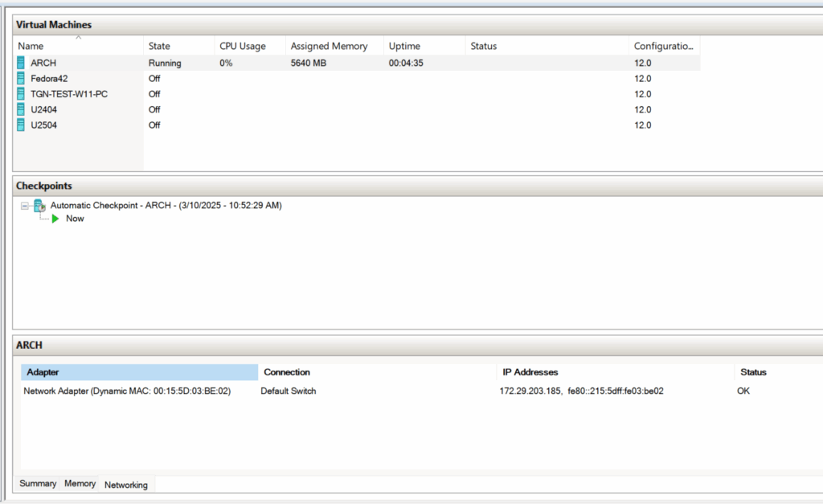The height and width of the screenshot is (504, 823).
Task: Click the ARCH virtual machine icon
Action: pos(21,63)
